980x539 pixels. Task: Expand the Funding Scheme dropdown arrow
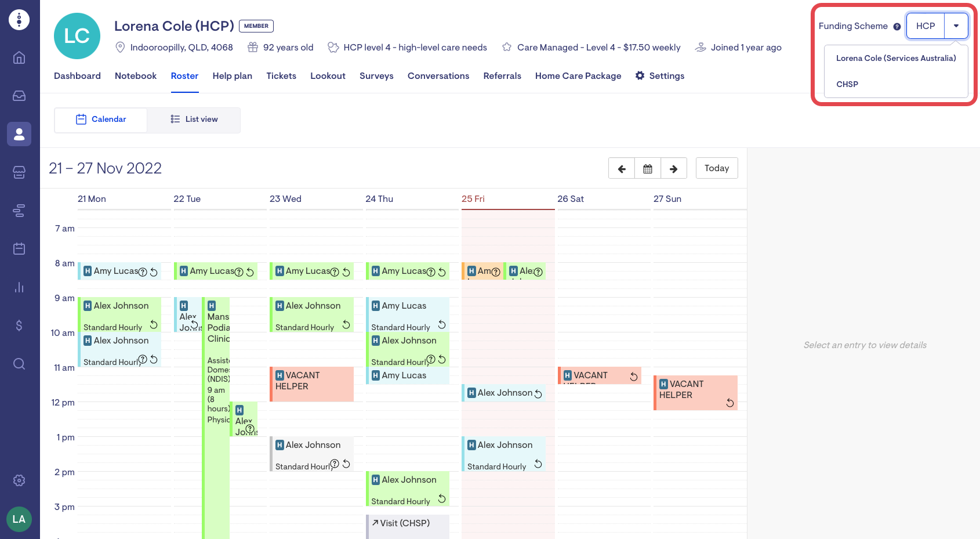(956, 26)
